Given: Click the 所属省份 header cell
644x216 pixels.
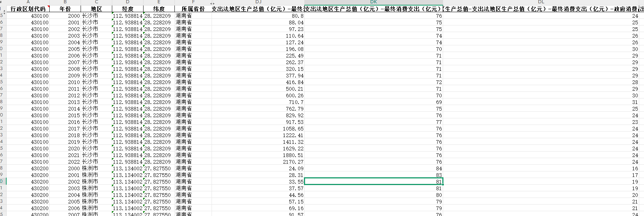Looking at the screenshot, I should [x=193, y=9].
